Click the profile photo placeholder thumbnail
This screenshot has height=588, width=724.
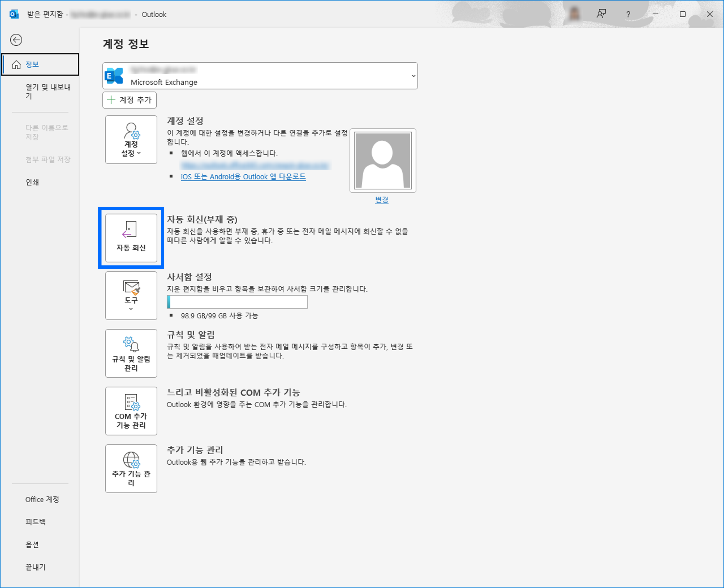click(382, 161)
